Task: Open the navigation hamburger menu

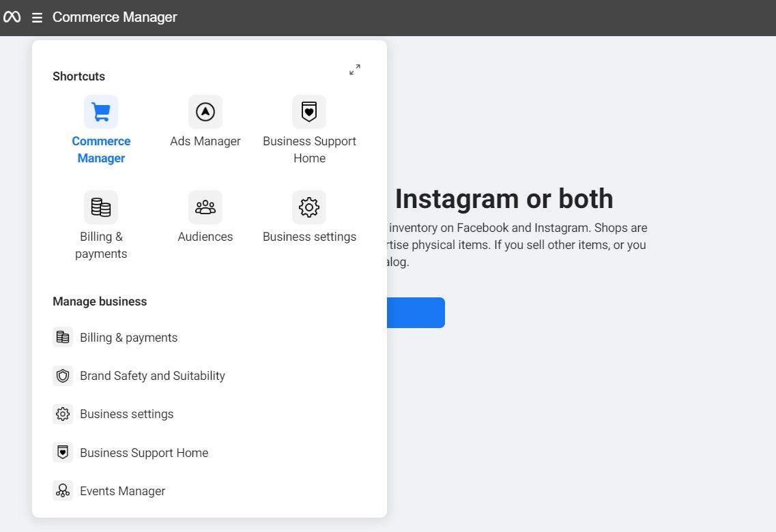Action: coord(37,17)
